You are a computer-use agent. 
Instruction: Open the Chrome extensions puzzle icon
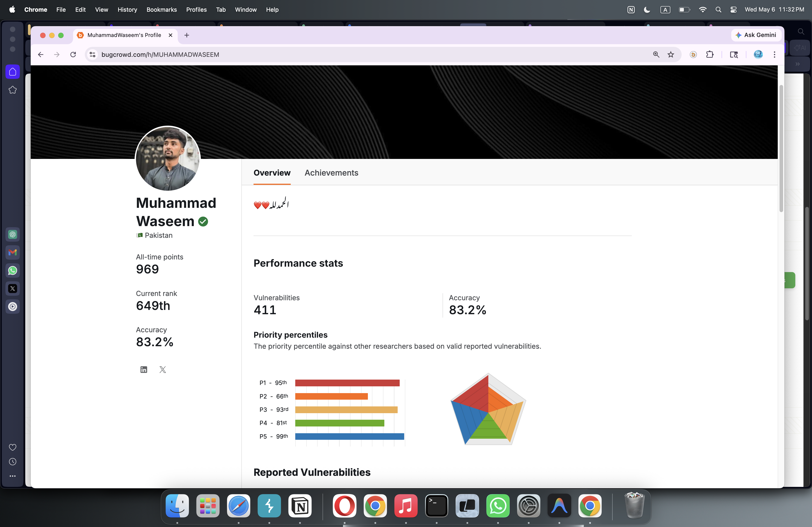pos(710,55)
